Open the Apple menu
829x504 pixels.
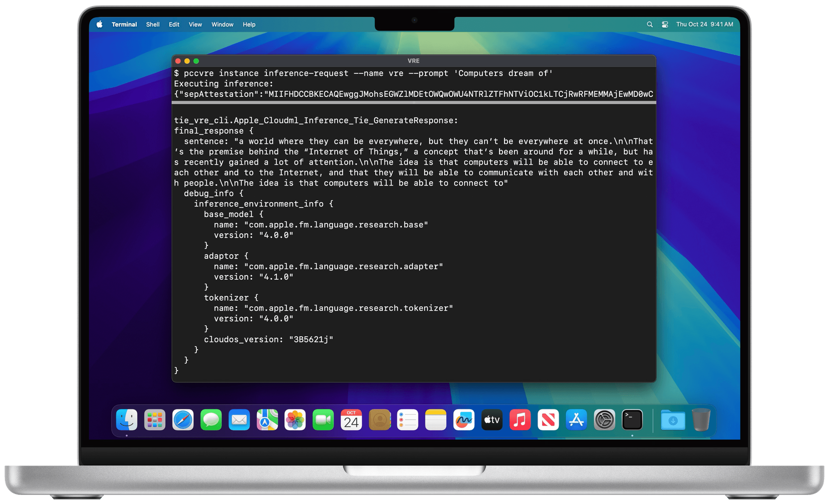(99, 24)
